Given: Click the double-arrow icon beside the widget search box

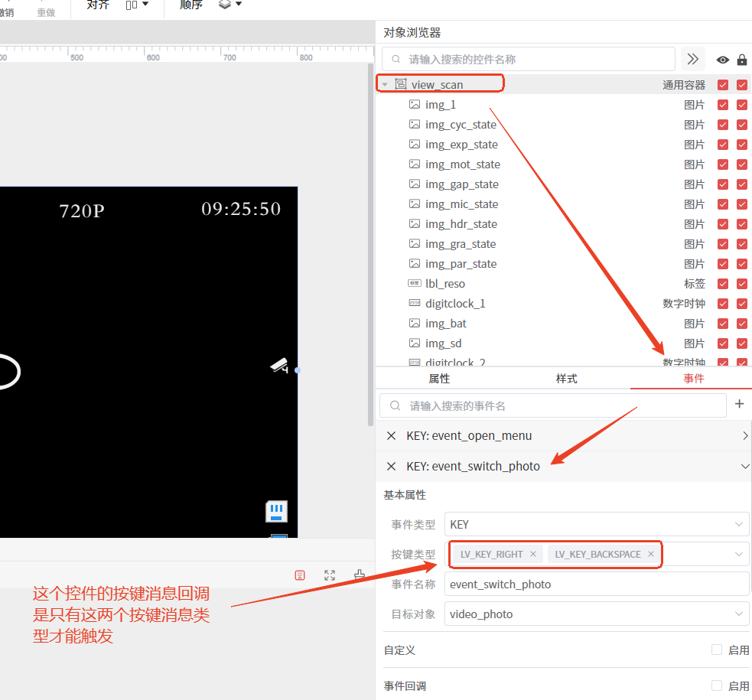Looking at the screenshot, I should pyautogui.click(x=692, y=59).
